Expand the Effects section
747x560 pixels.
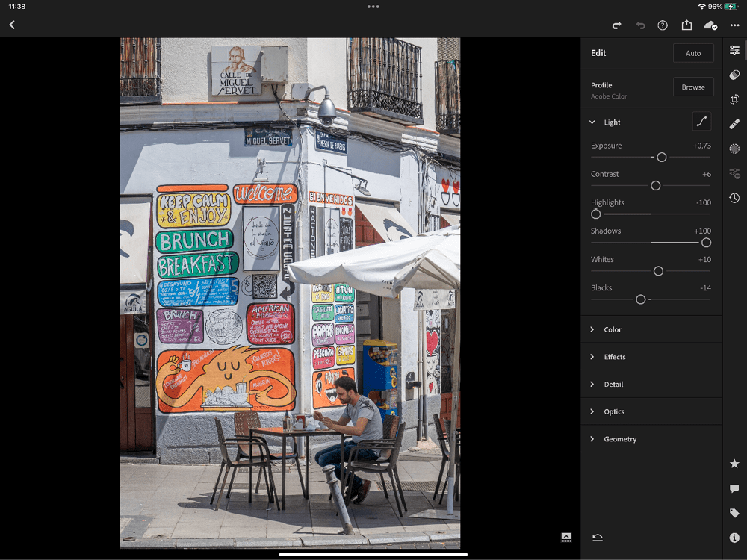(651, 357)
